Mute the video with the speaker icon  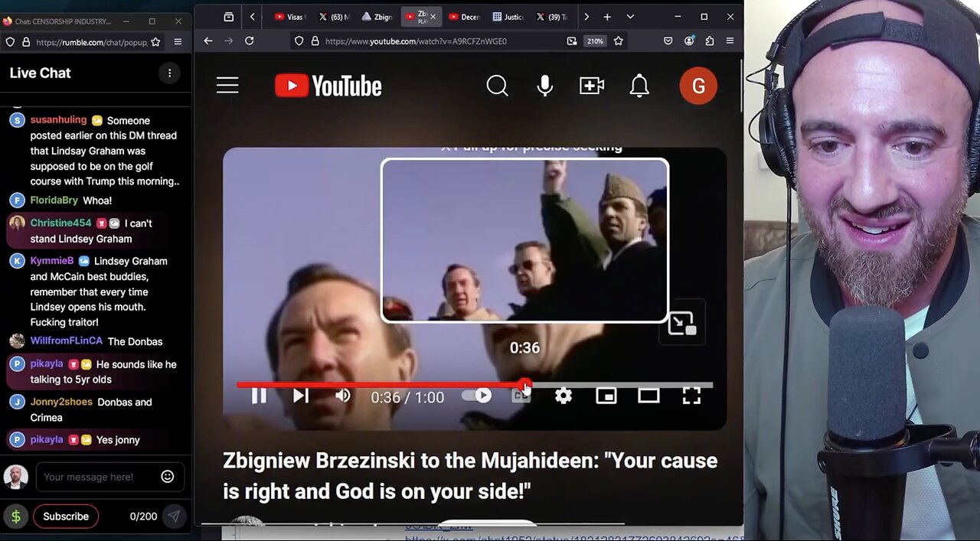click(343, 396)
